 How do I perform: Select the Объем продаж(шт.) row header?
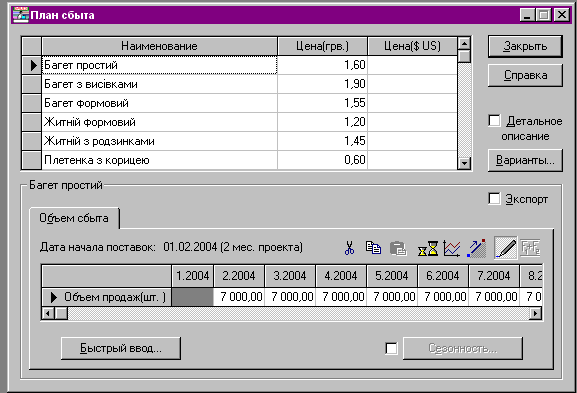107,297
